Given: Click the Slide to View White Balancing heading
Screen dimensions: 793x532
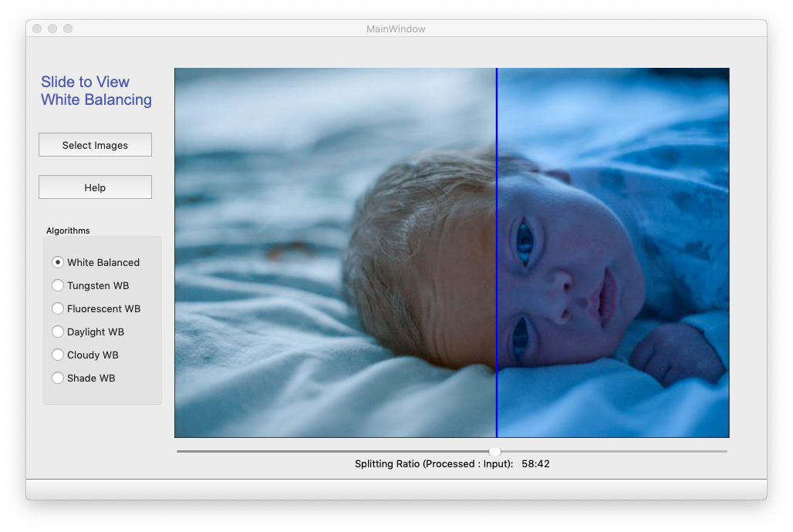Looking at the screenshot, I should pos(96,90).
